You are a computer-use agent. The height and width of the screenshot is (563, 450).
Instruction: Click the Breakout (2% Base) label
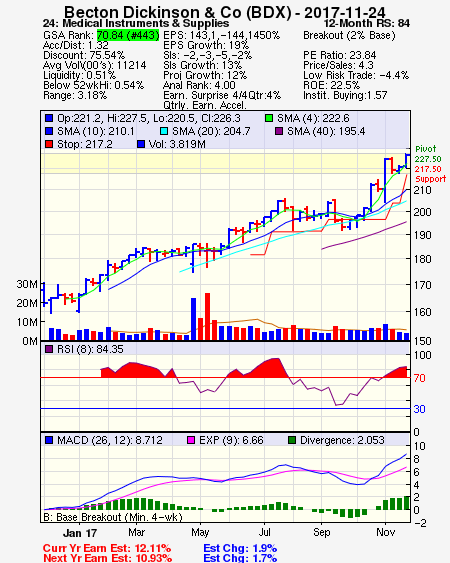(349, 35)
